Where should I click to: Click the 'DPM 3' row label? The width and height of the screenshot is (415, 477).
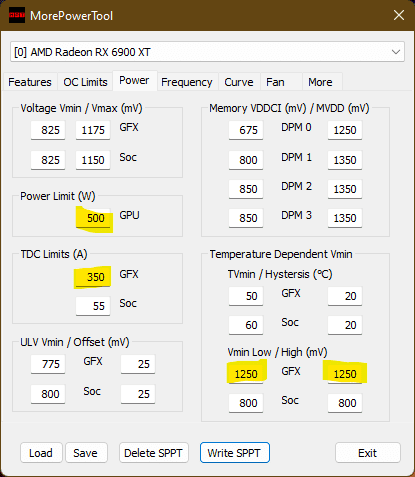click(x=296, y=215)
